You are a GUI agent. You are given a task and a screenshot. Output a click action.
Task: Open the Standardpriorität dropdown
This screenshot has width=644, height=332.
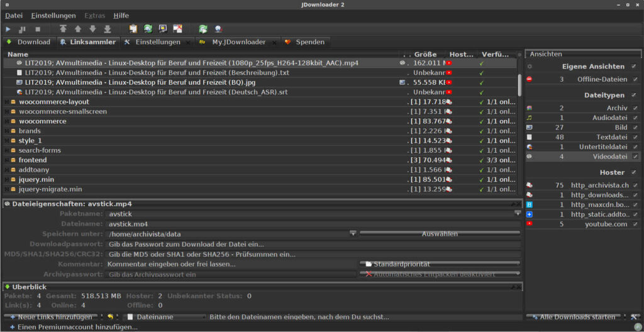[x=440, y=264]
